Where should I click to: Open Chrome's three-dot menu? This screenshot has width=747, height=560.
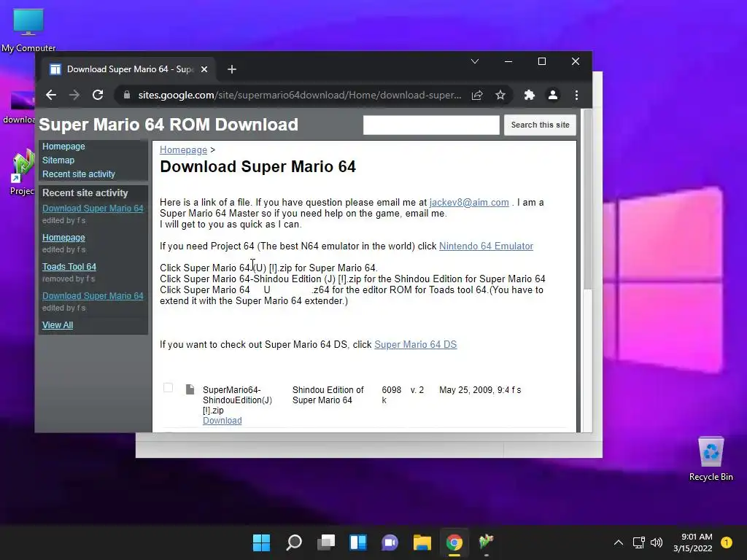click(576, 95)
